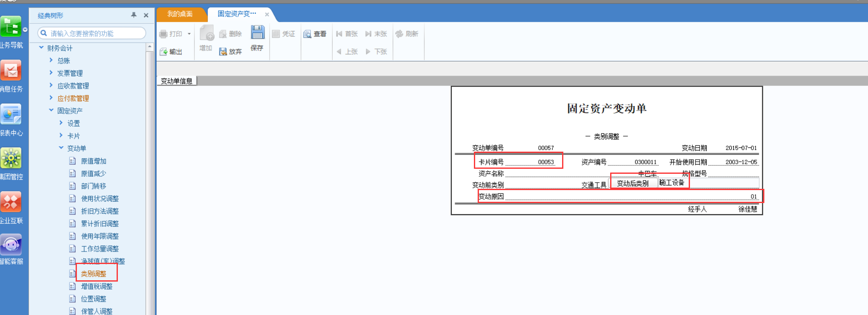Image resolution: width=868 pixels, height=315 pixels.
Task: Click the function search input box
Action: click(x=92, y=33)
